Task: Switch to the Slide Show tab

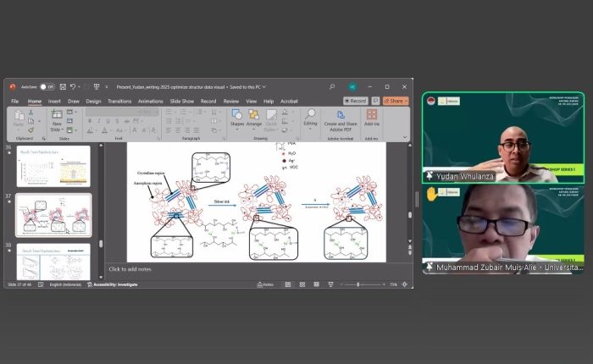Action: coord(182,101)
